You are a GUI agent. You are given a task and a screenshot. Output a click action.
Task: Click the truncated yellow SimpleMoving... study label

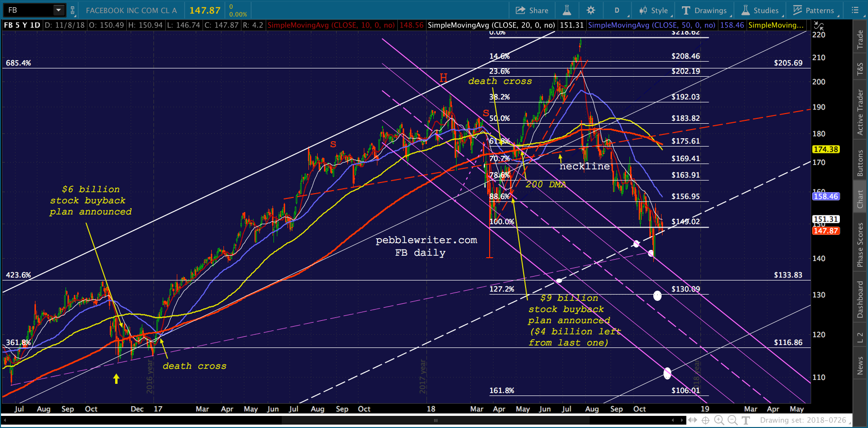(x=776, y=25)
